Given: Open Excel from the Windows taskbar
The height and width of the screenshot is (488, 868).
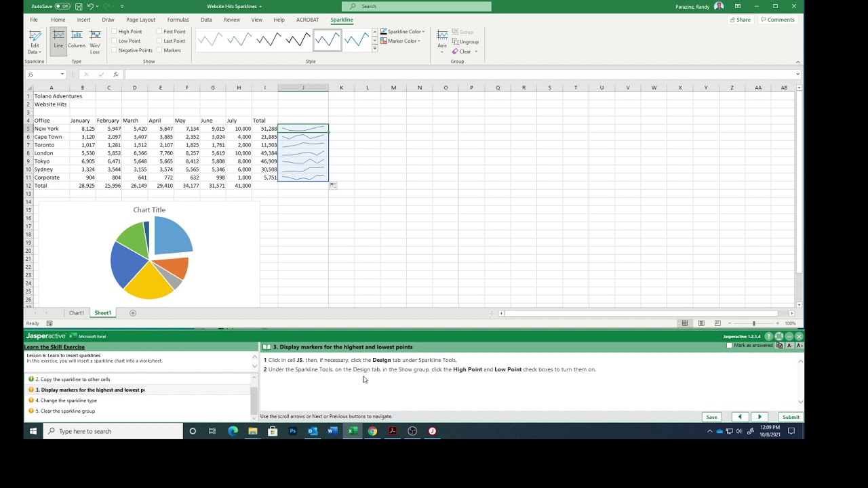Looking at the screenshot, I should (x=353, y=431).
